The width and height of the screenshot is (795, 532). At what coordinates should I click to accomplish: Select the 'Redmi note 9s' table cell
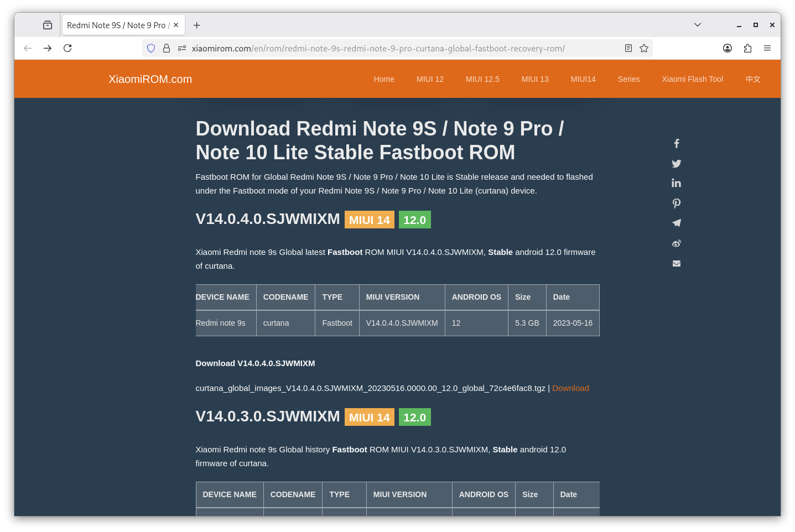coord(226,323)
